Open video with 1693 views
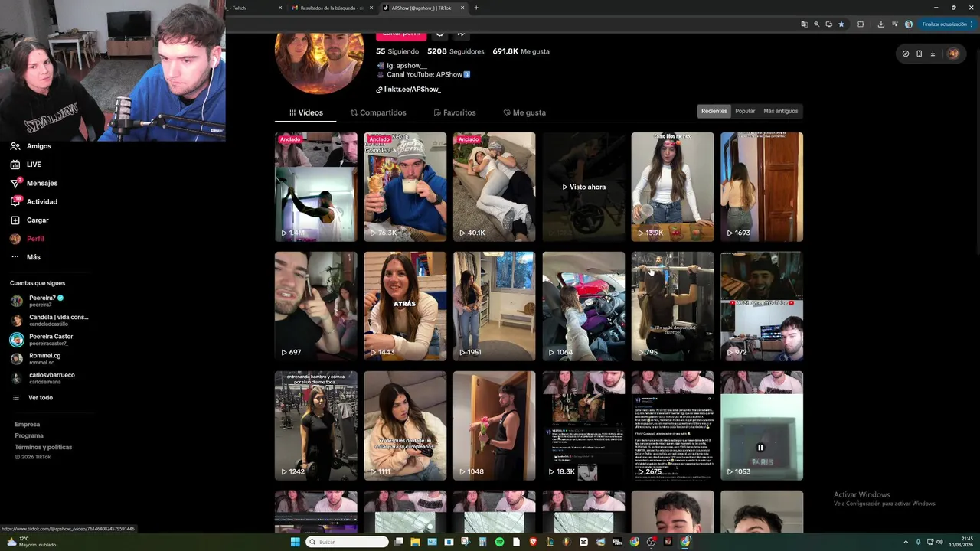This screenshot has height=551, width=980. (762, 187)
